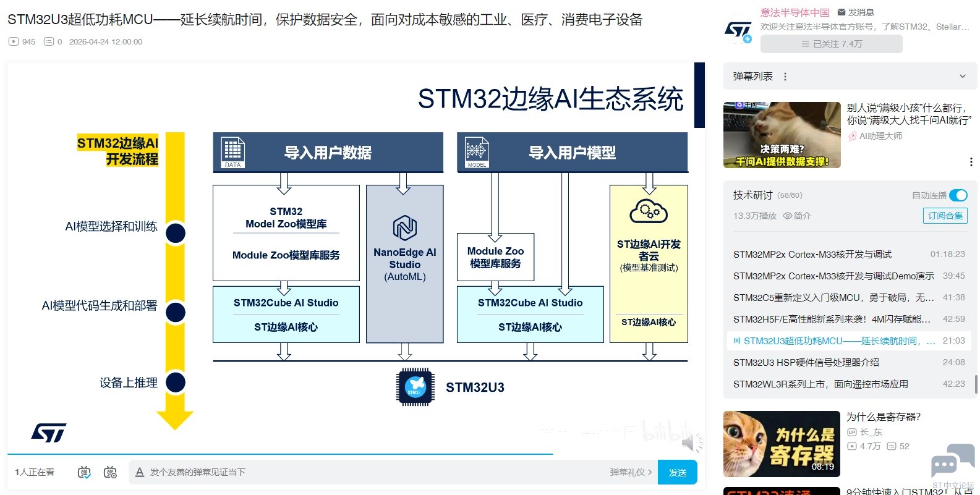Open the 已关注 7.4万 follow menu
This screenshot has height=495, width=980.
tap(831, 44)
